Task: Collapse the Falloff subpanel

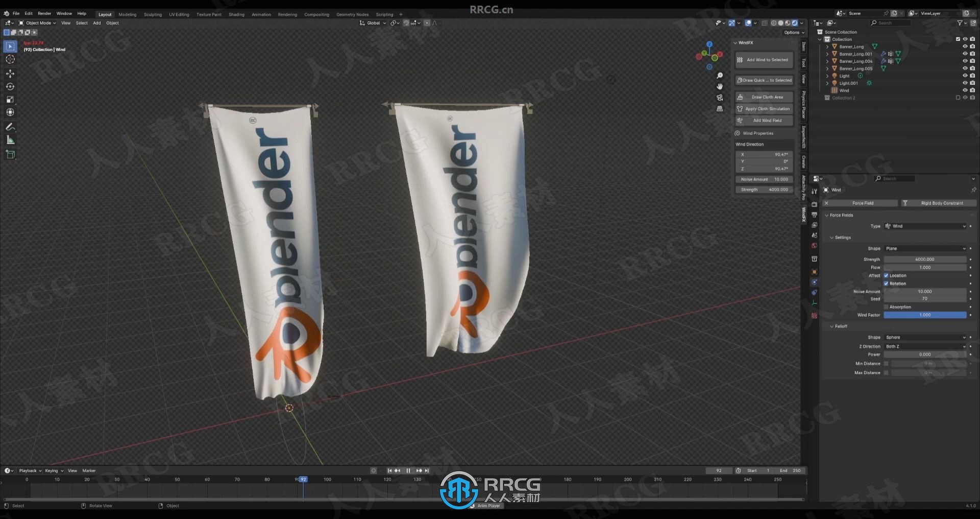Action: click(x=832, y=326)
